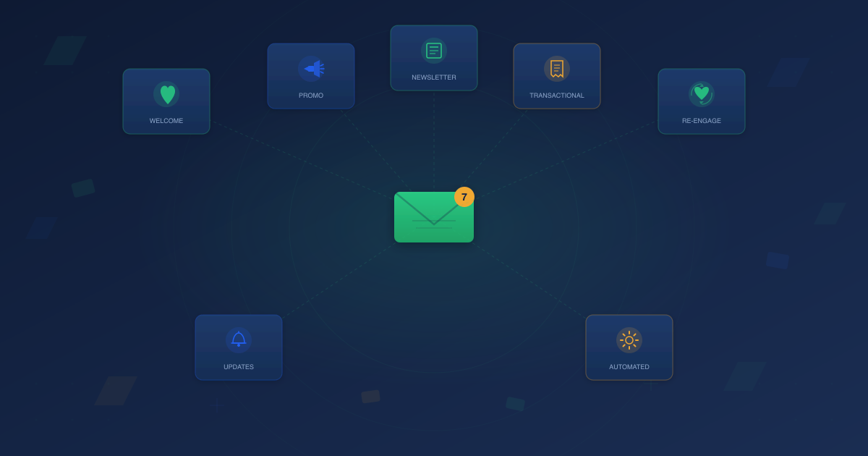Screen dimensions: 868x456
Task: Open the Newsletter document icon
Action: 434,49
